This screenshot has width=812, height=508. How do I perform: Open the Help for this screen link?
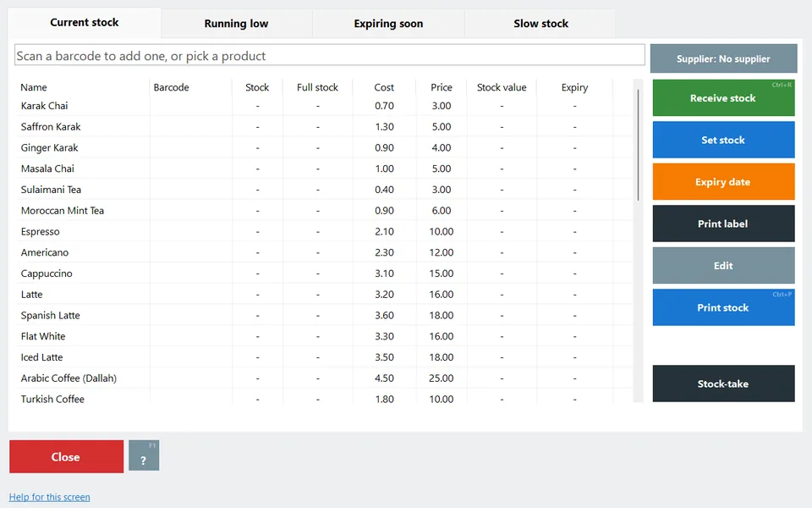50,497
